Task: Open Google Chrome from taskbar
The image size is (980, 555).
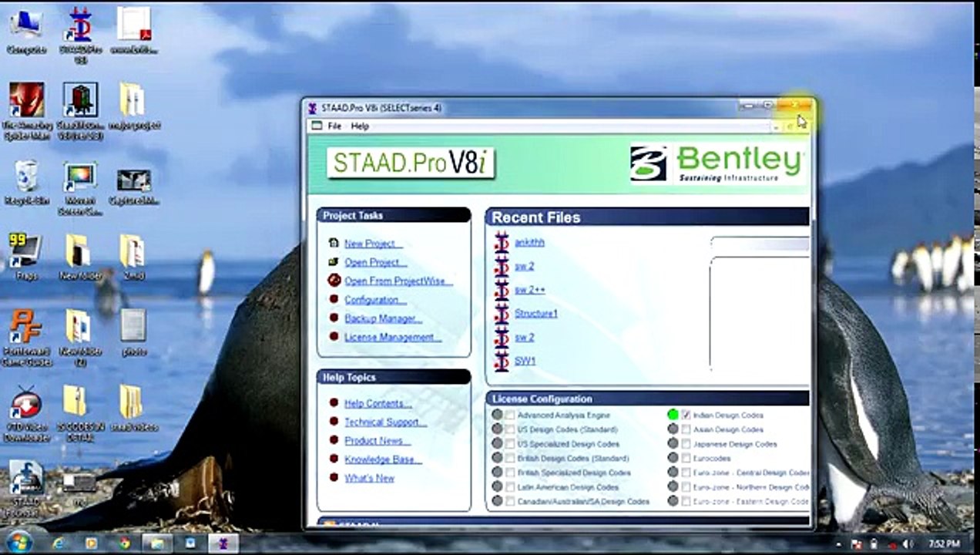Action: click(x=124, y=543)
